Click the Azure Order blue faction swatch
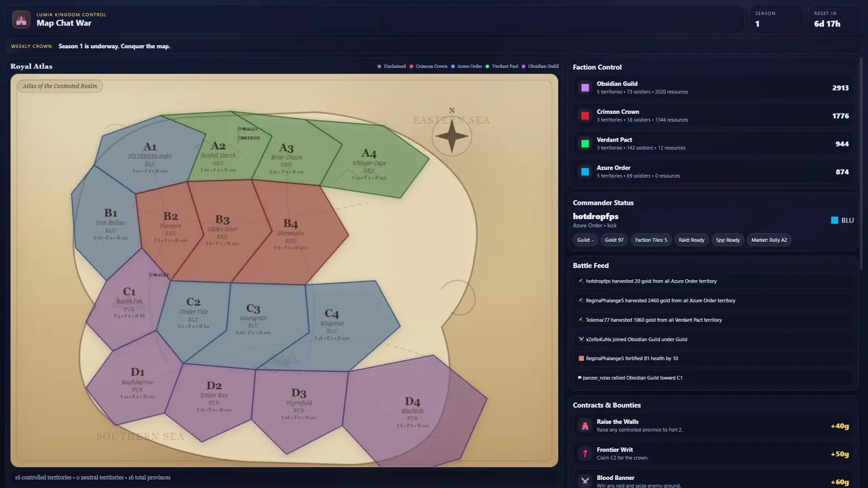This screenshot has height=488, width=868. tap(585, 171)
